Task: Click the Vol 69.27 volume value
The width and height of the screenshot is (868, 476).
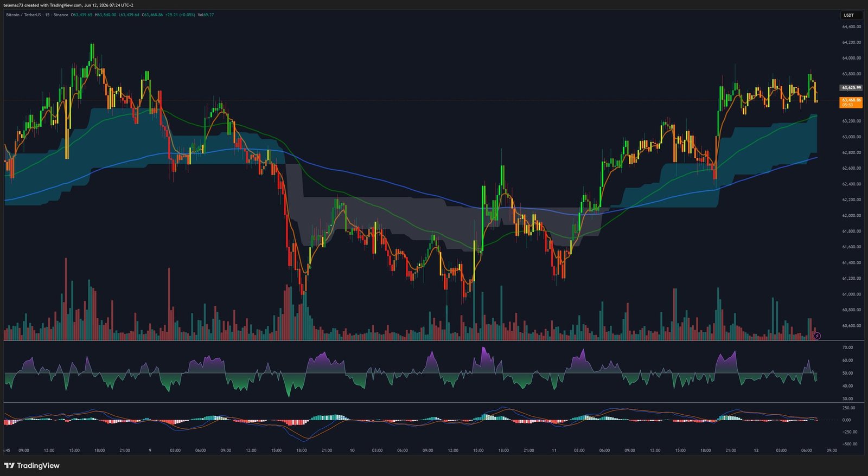Action: click(x=206, y=15)
